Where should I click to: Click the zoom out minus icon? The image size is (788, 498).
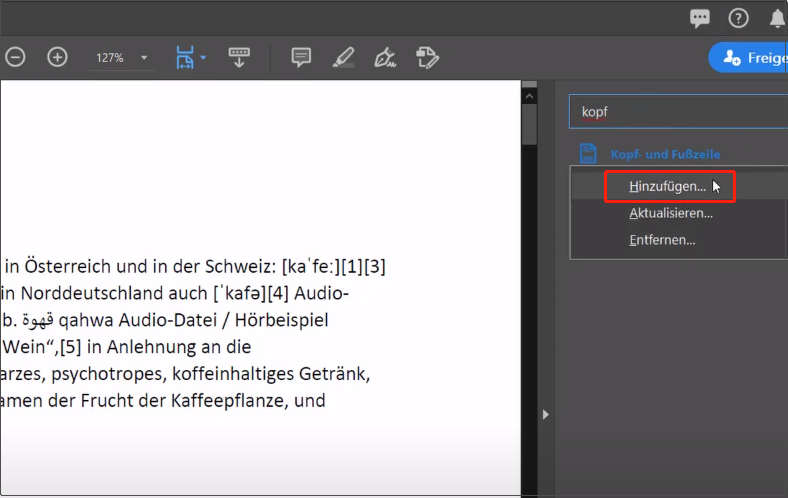pyautogui.click(x=16, y=57)
